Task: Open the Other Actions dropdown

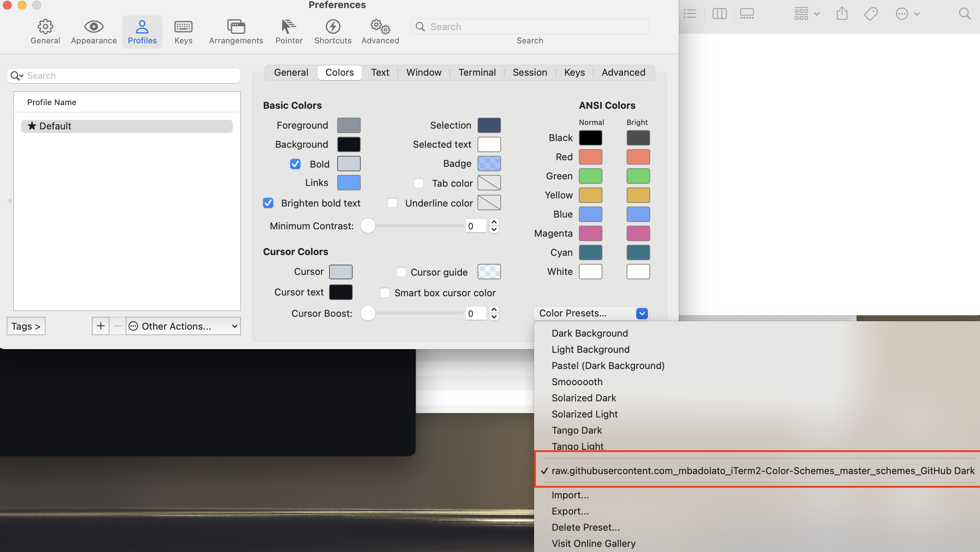Action: click(183, 326)
